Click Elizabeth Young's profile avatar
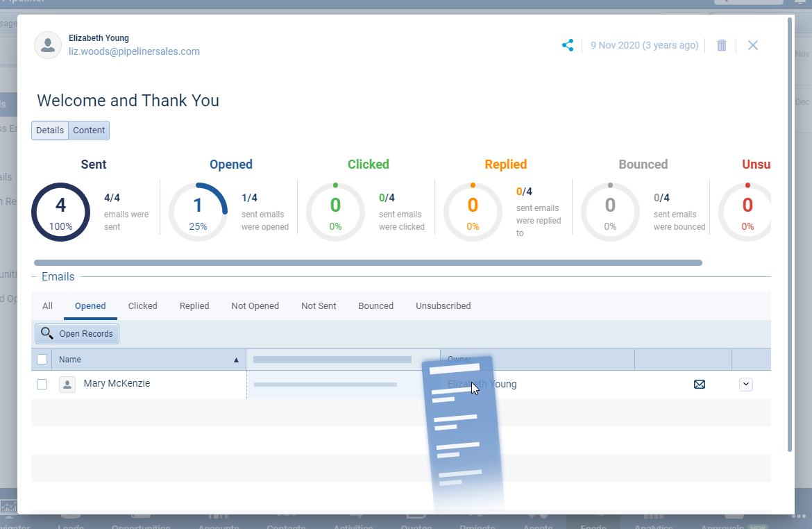Screen dimensions: 812x529 point(48,45)
